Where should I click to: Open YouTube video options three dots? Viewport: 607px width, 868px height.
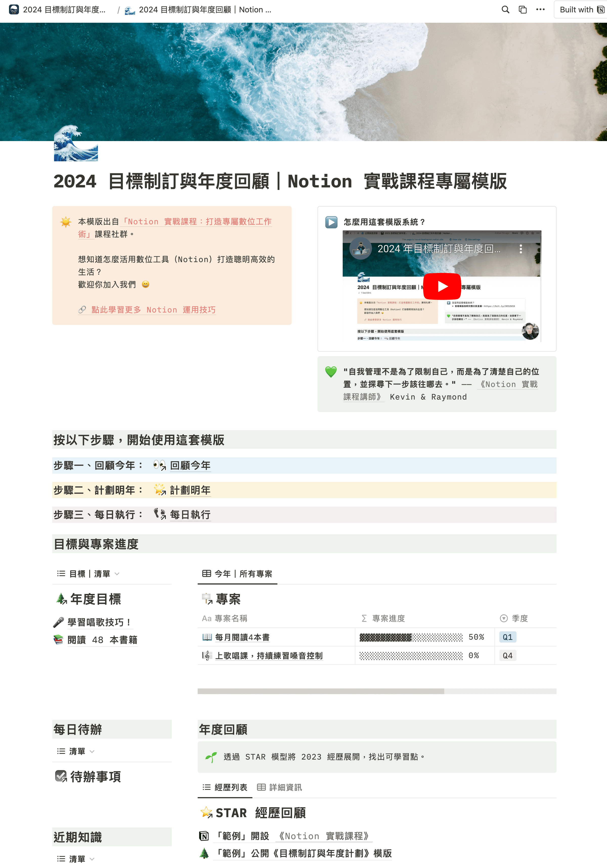coord(521,249)
